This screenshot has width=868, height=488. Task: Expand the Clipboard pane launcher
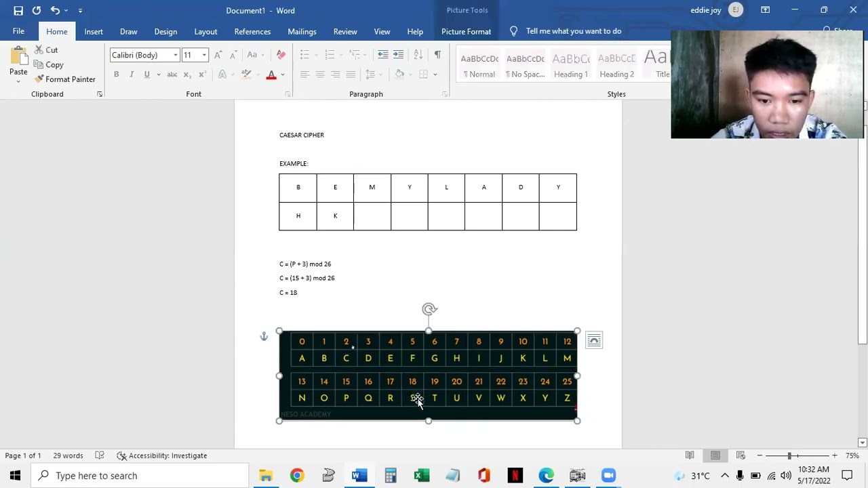(100, 94)
